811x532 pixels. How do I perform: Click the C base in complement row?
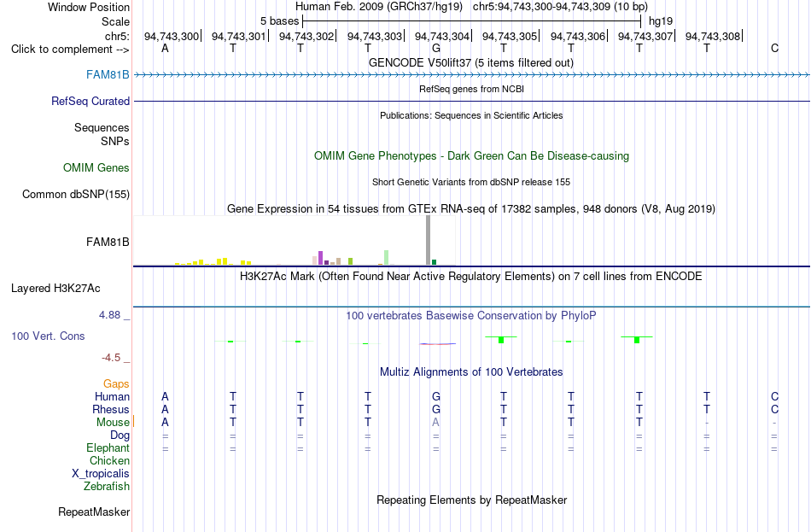(x=774, y=48)
